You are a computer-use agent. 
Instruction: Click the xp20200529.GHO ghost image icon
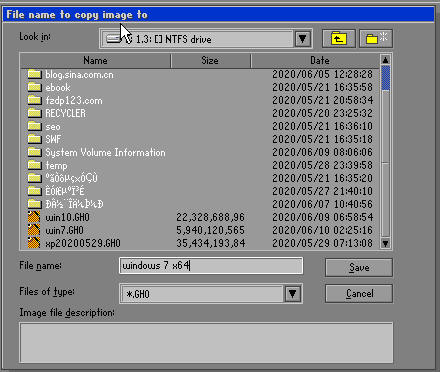[34, 243]
